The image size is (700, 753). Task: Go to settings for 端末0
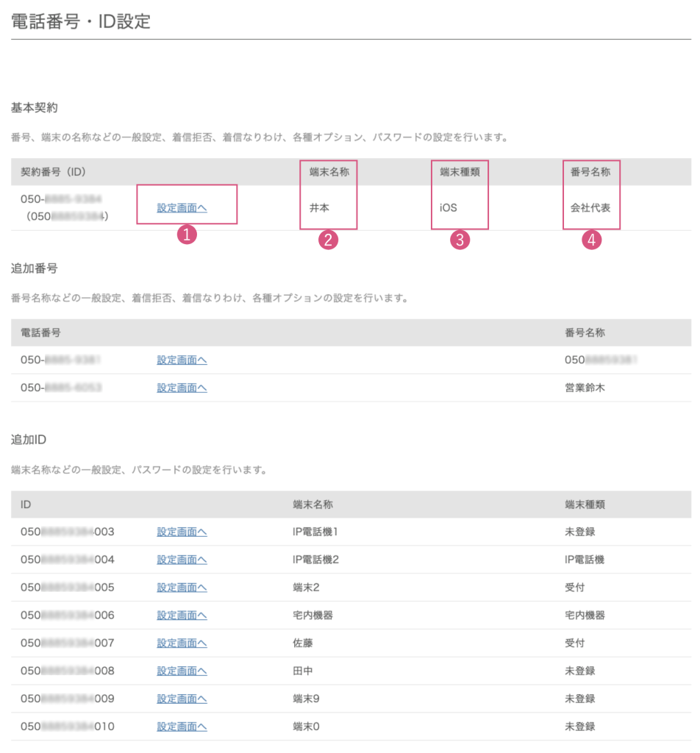(182, 727)
